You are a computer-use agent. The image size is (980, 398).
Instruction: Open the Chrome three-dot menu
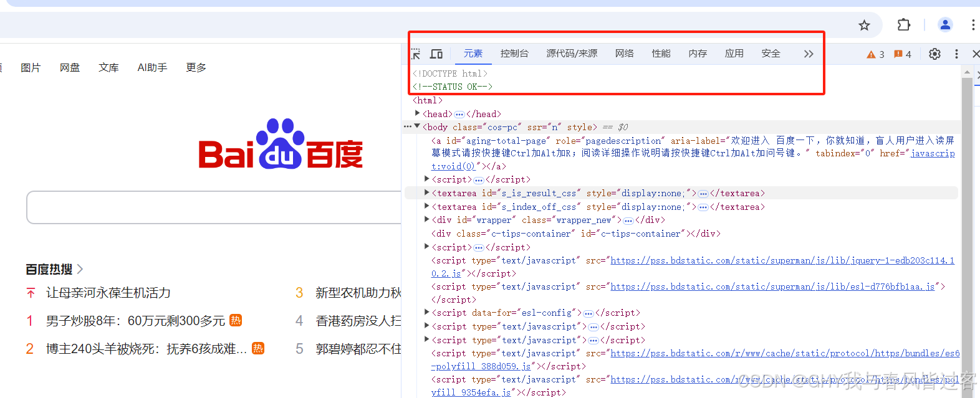click(x=973, y=25)
